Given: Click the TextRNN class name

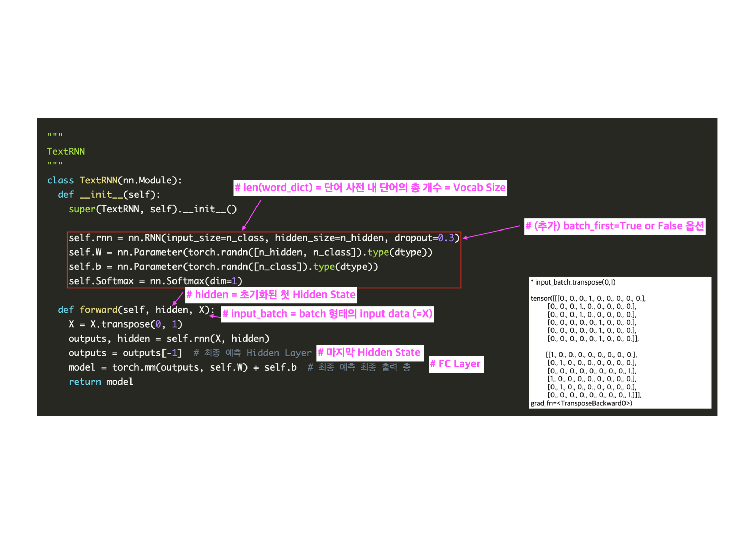Looking at the screenshot, I should [x=99, y=180].
